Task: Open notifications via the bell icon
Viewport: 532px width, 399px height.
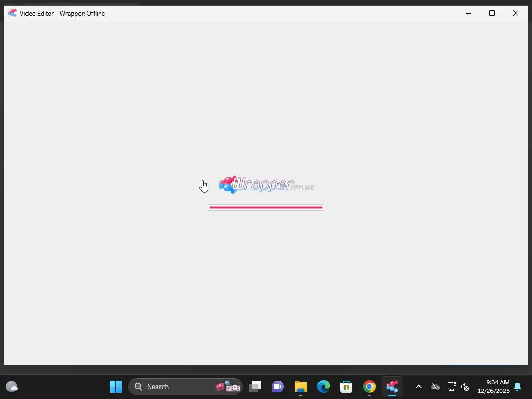Action: 518,387
